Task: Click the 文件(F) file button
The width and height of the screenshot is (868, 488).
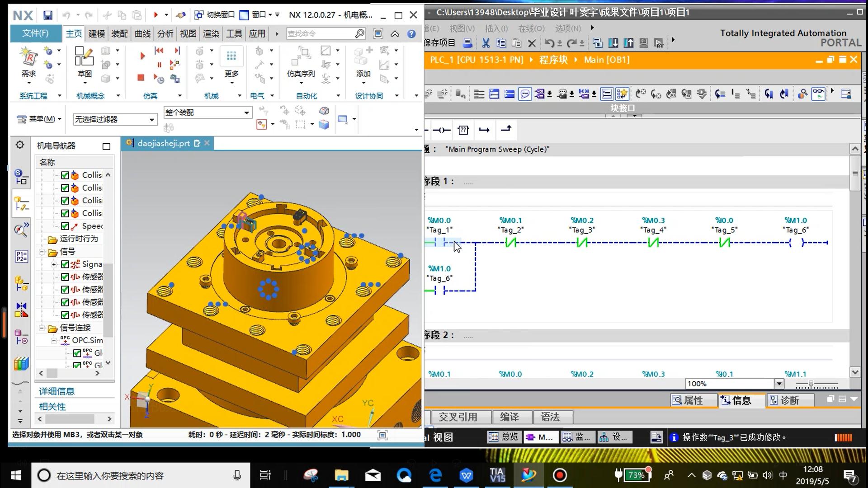Action: (35, 33)
